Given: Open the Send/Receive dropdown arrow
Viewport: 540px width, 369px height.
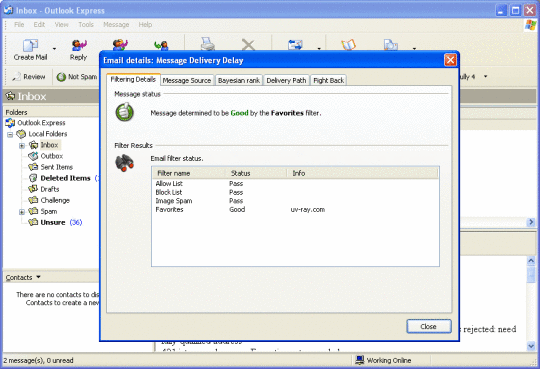Looking at the screenshot, I should point(319,49).
